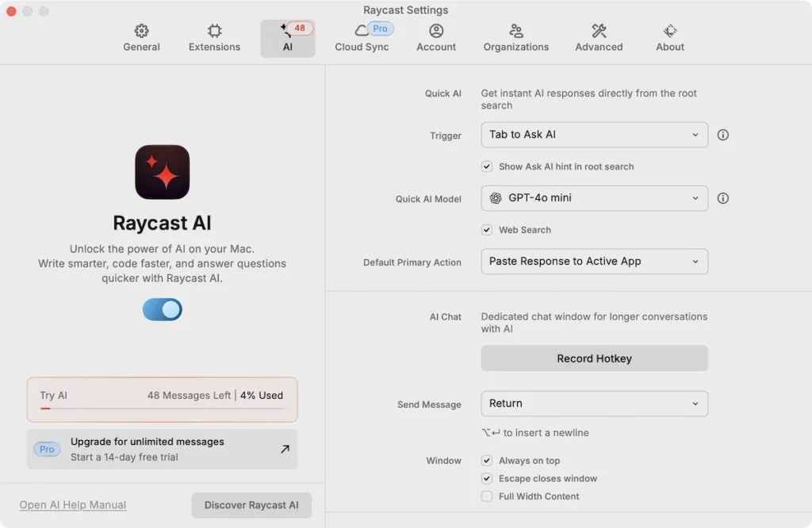Click the info icon beside Trigger dropdown
The width and height of the screenshot is (812, 528).
coord(723,135)
